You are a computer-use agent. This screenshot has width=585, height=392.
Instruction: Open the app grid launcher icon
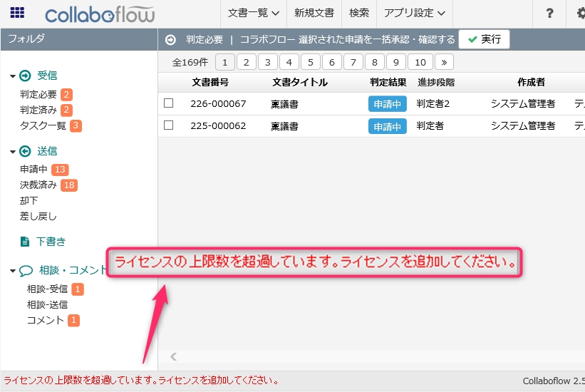[x=17, y=13]
